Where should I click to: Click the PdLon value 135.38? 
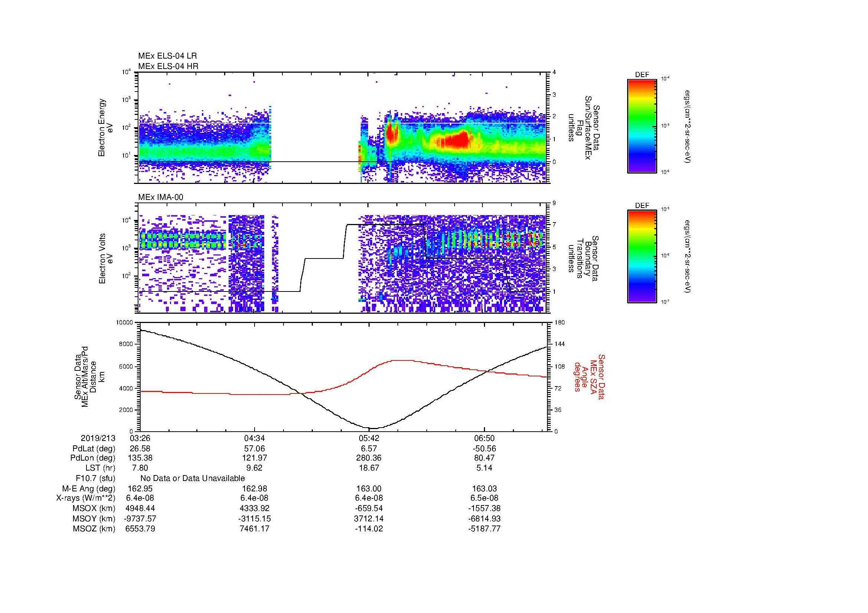point(140,458)
